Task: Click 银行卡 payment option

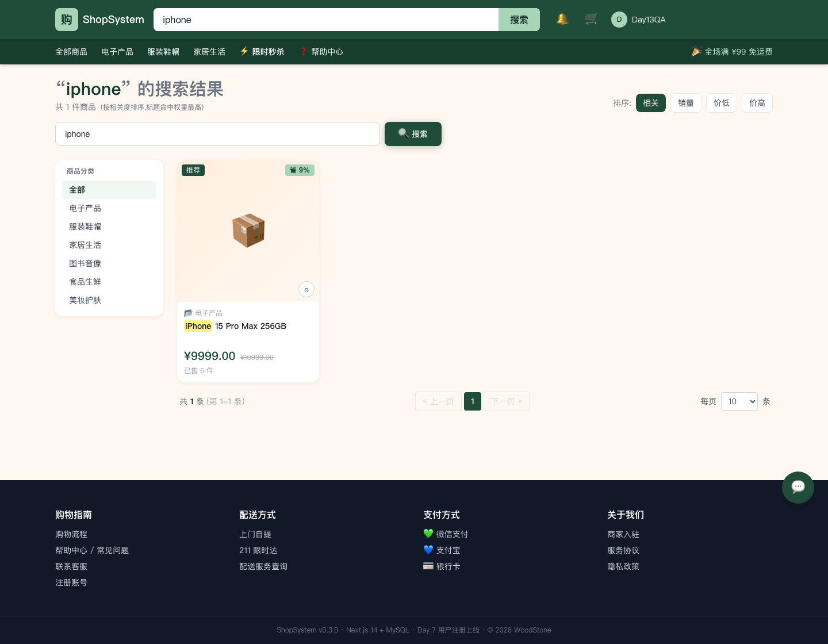Action: (x=442, y=566)
